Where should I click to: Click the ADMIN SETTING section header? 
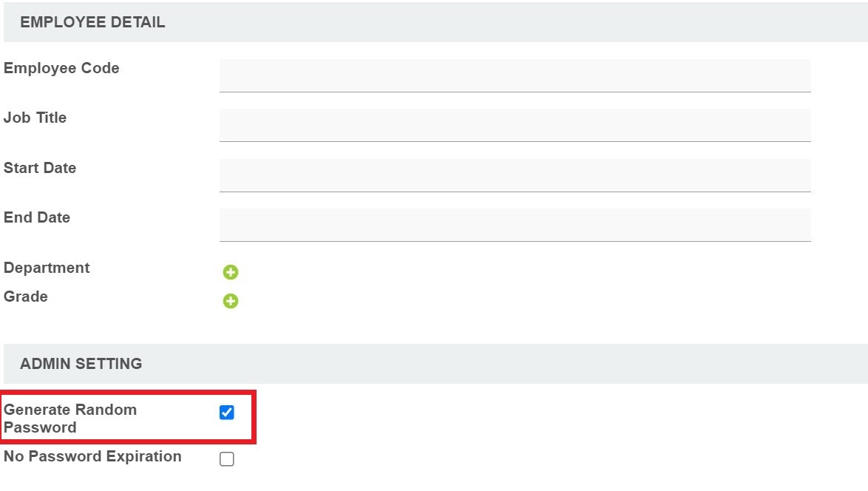click(x=81, y=364)
